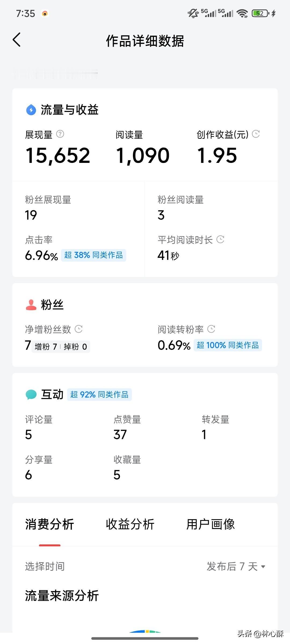The image size is (290, 644).
Task: Open the 发布后 7 天 time dropdown
Action: pyautogui.click(x=236, y=566)
